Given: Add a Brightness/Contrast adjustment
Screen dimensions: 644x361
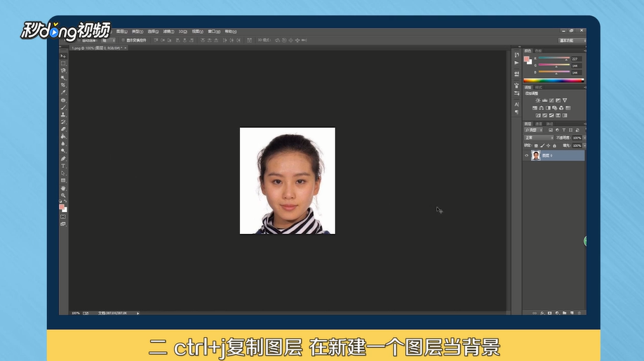Looking at the screenshot, I should (538, 100).
